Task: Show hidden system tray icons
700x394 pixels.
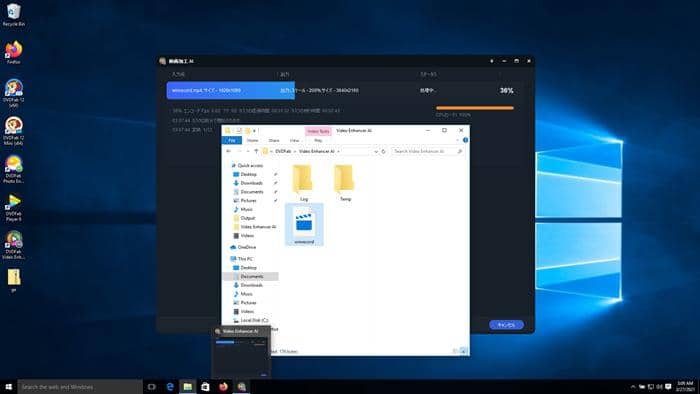Action: (x=633, y=386)
